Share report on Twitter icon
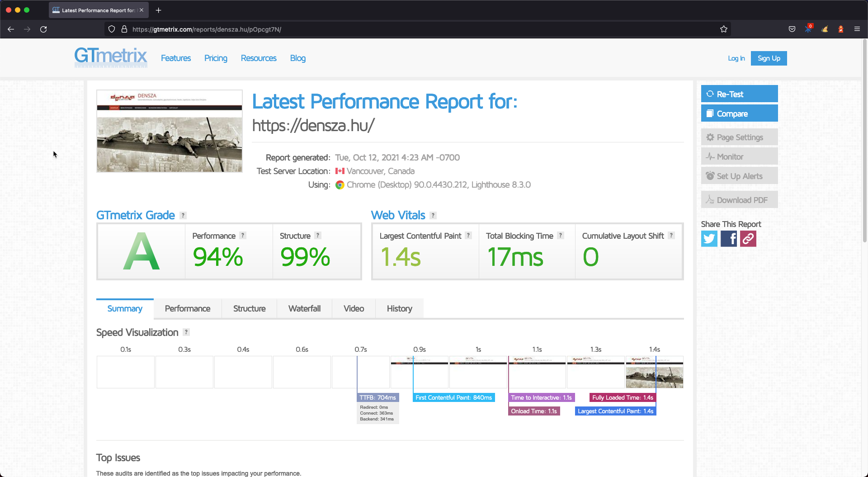This screenshot has width=868, height=477. tap(709, 239)
